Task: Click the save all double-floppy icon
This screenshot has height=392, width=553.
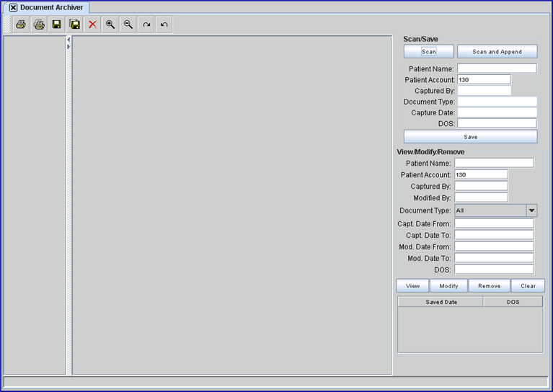Action: (x=74, y=24)
